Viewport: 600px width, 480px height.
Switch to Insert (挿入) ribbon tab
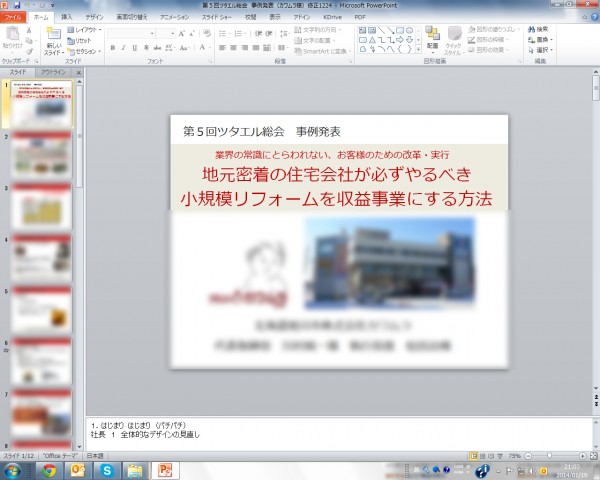click(x=67, y=17)
